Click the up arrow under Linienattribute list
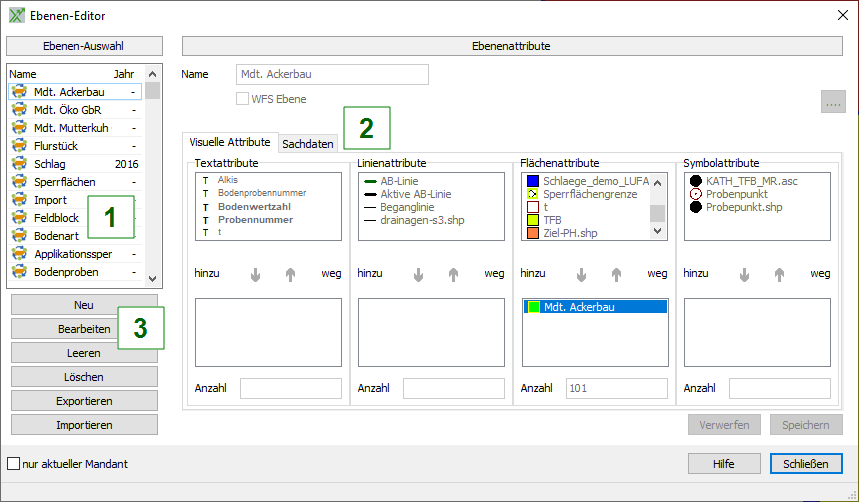Screen dimensions: 859x502 click(x=453, y=273)
